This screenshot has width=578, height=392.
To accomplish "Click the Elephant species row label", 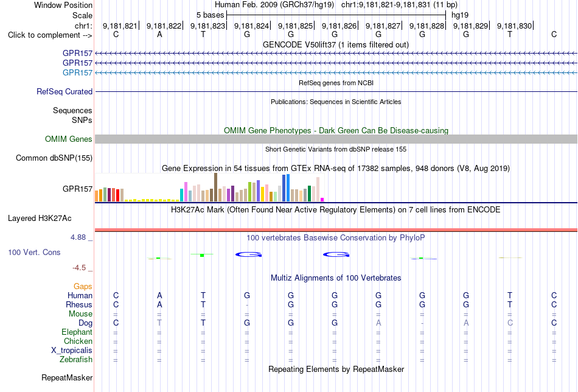I will tap(77, 332).
